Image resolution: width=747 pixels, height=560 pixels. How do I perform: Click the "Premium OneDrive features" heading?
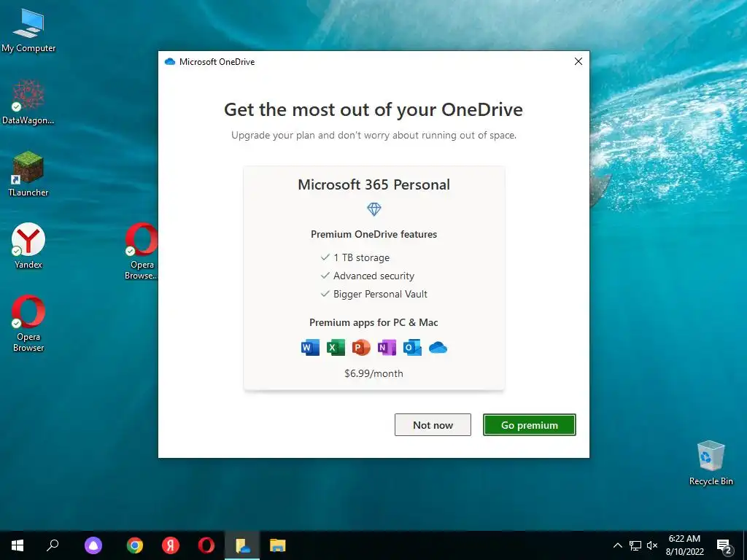click(374, 234)
